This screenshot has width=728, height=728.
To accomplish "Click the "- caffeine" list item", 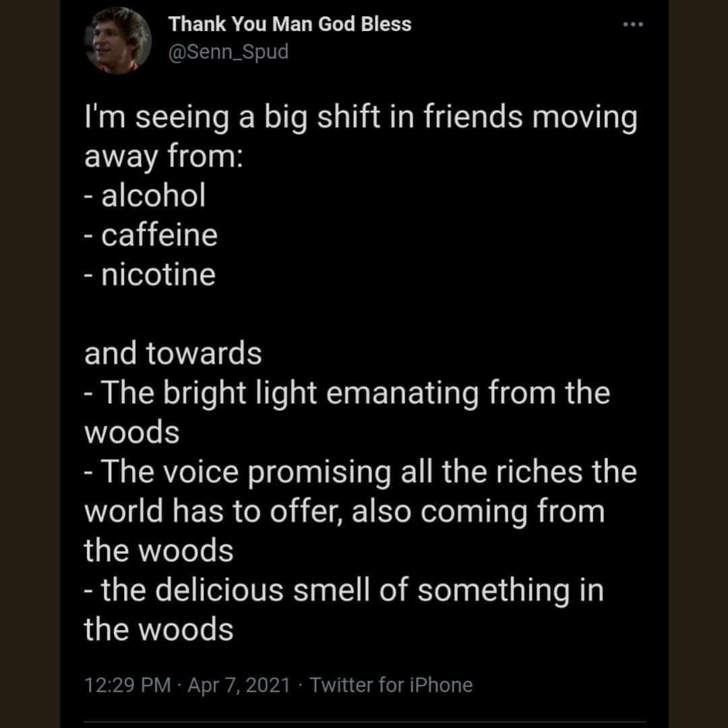I will coord(151,235).
